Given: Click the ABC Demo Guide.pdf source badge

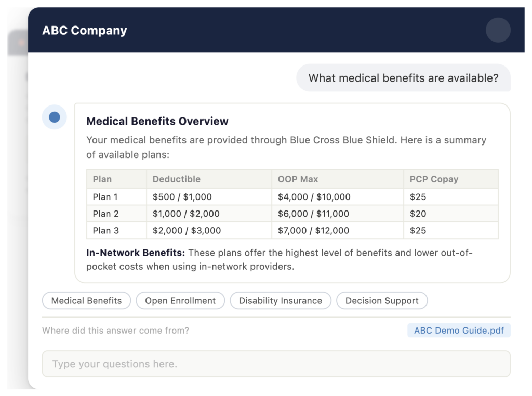Looking at the screenshot, I should [459, 330].
